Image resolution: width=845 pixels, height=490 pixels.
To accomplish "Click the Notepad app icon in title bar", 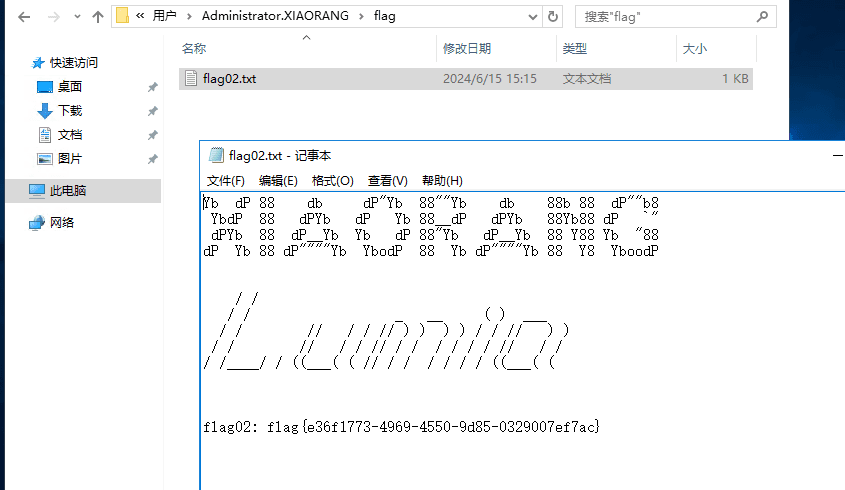I will coord(216,155).
